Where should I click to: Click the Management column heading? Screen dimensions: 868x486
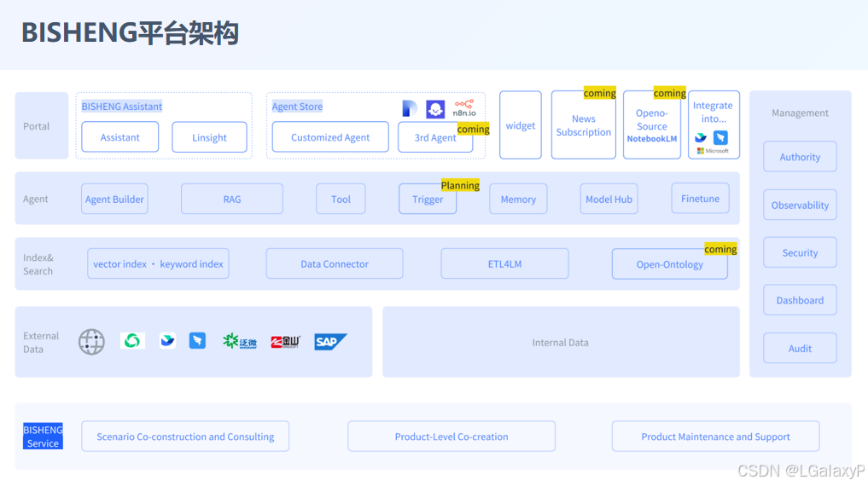pos(800,113)
